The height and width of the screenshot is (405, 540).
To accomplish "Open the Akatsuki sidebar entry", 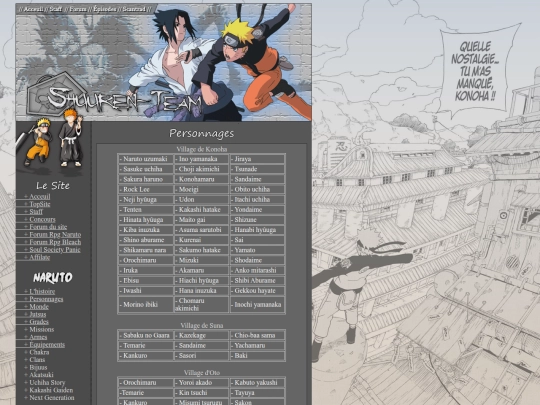I will 41,374.
